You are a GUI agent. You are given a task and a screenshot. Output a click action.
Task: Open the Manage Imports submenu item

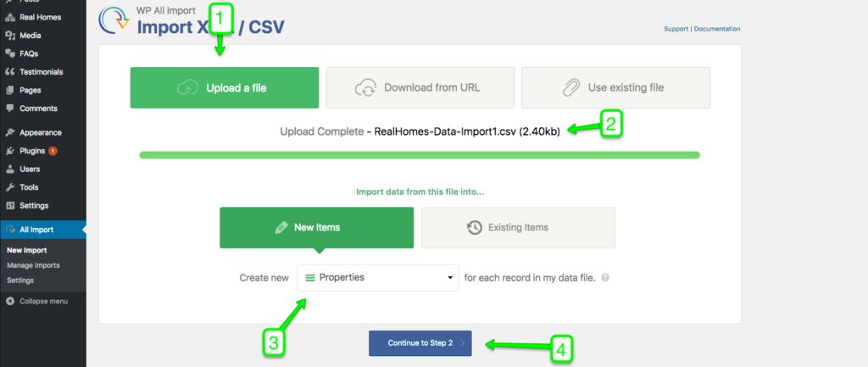pyautogui.click(x=33, y=265)
